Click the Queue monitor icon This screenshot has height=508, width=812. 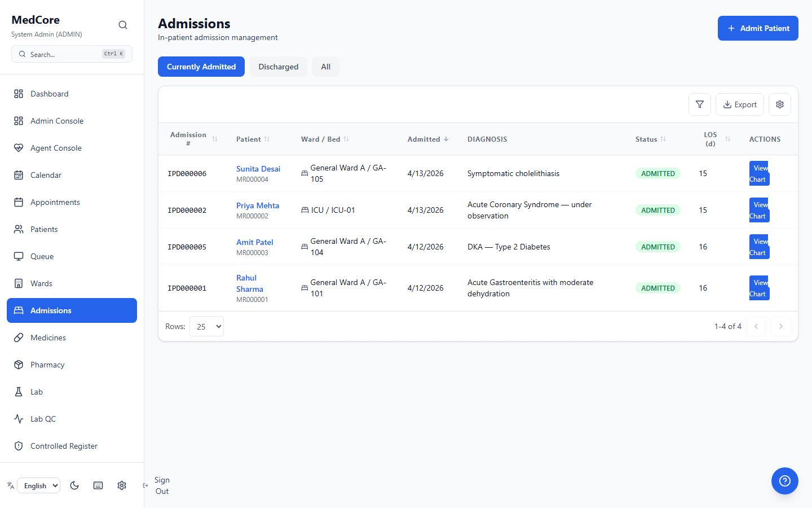click(19, 256)
